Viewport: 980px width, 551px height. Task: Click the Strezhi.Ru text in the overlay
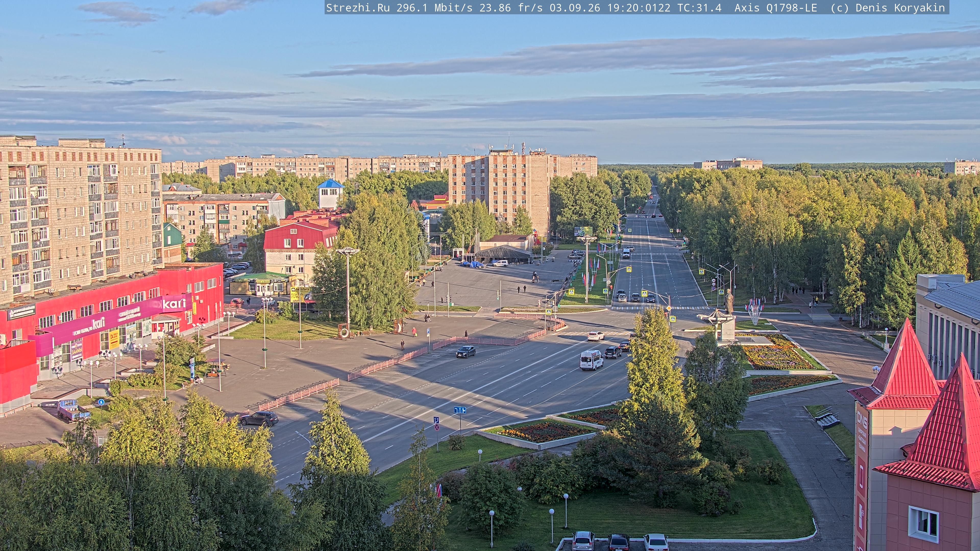[x=358, y=8]
